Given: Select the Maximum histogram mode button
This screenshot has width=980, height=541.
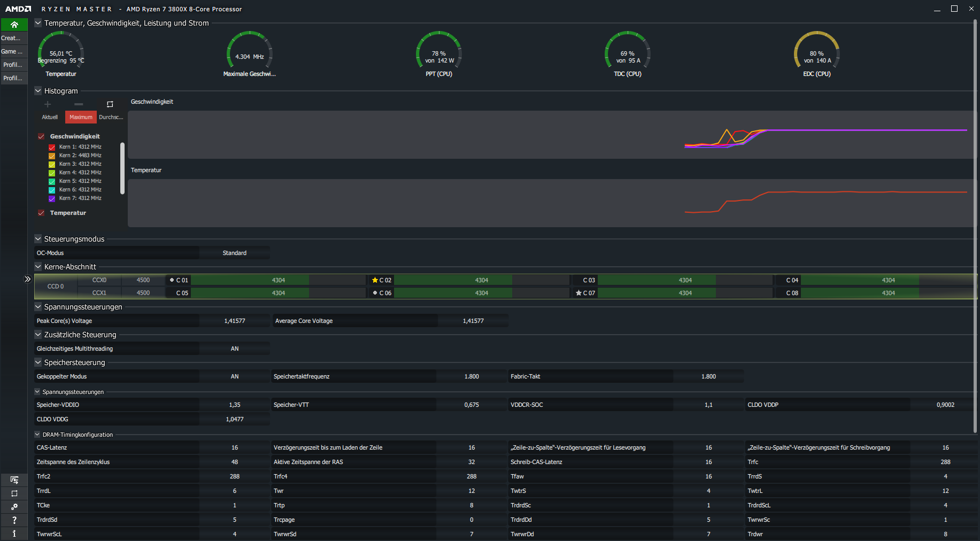Looking at the screenshot, I should click(x=81, y=117).
